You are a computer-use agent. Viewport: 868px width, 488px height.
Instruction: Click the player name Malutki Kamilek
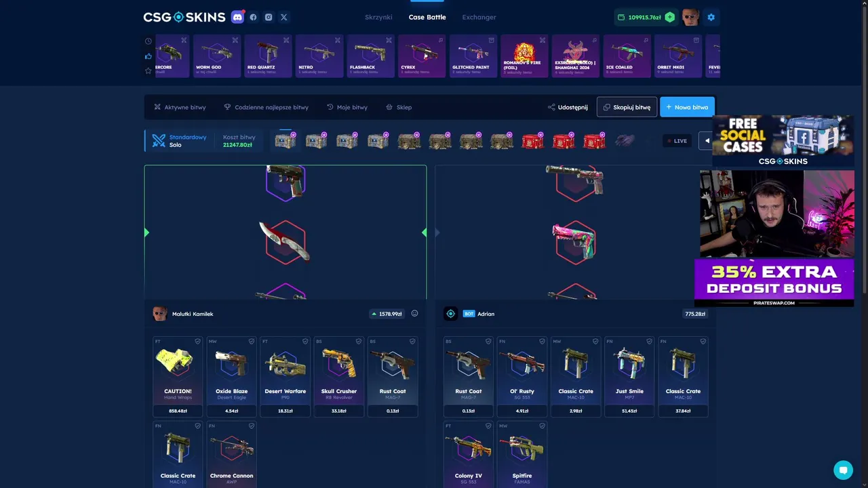tap(193, 314)
